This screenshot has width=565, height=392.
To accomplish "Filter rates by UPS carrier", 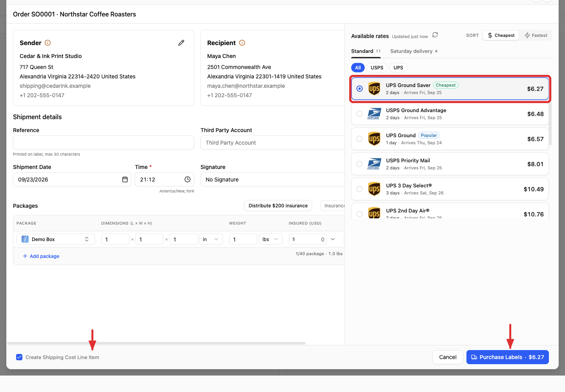I will (398, 68).
